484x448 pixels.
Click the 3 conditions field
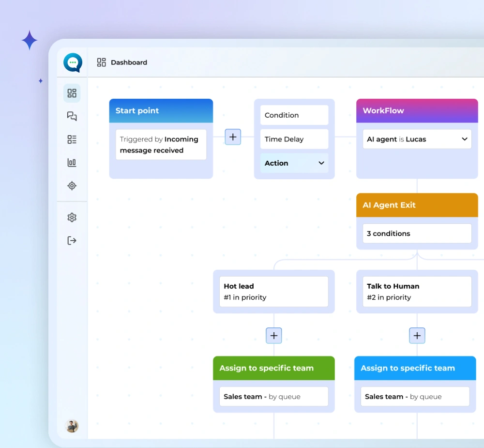(417, 233)
